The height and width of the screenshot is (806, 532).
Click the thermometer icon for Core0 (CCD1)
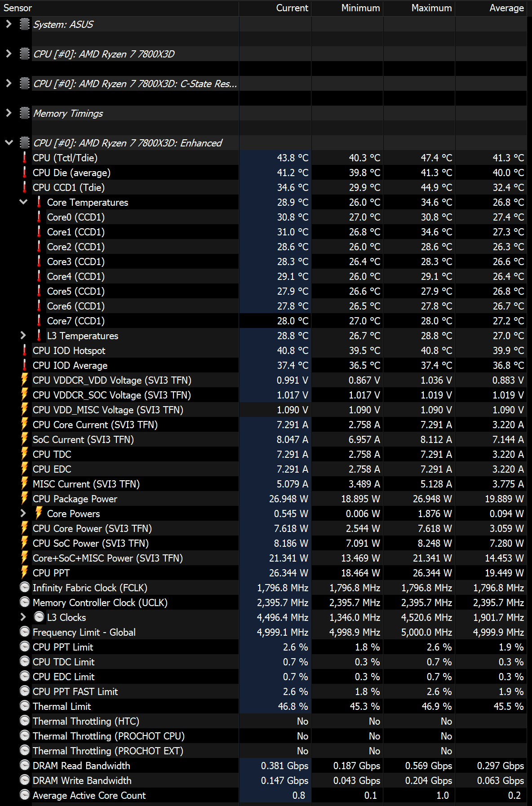coord(39,217)
